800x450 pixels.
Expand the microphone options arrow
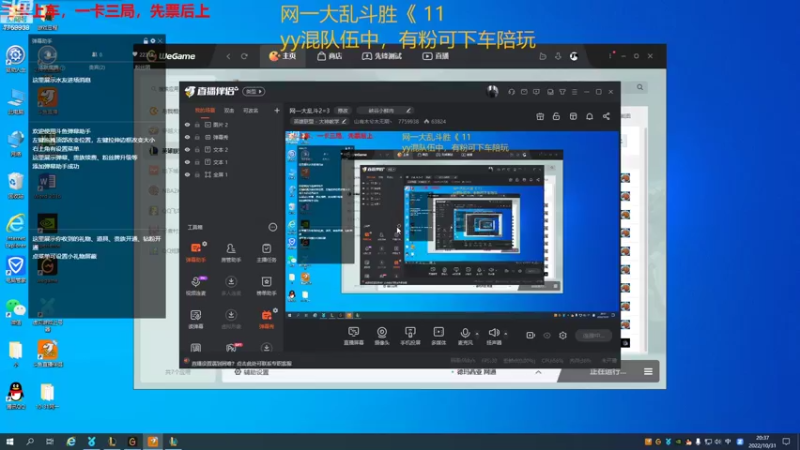click(477, 334)
